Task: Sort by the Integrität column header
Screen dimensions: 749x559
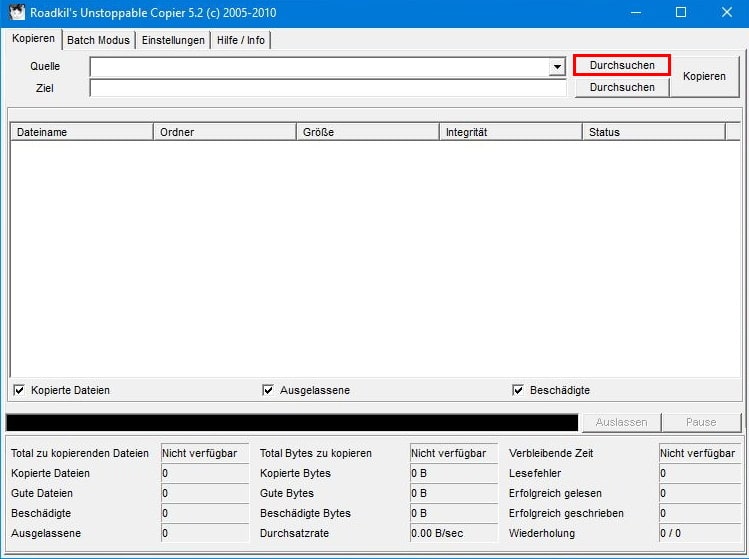Action: [511, 132]
